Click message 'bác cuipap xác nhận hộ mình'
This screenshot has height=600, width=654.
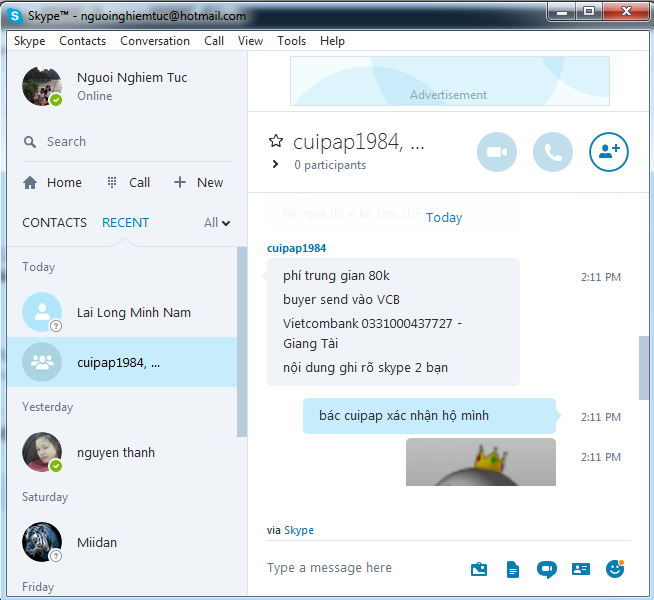tap(404, 416)
